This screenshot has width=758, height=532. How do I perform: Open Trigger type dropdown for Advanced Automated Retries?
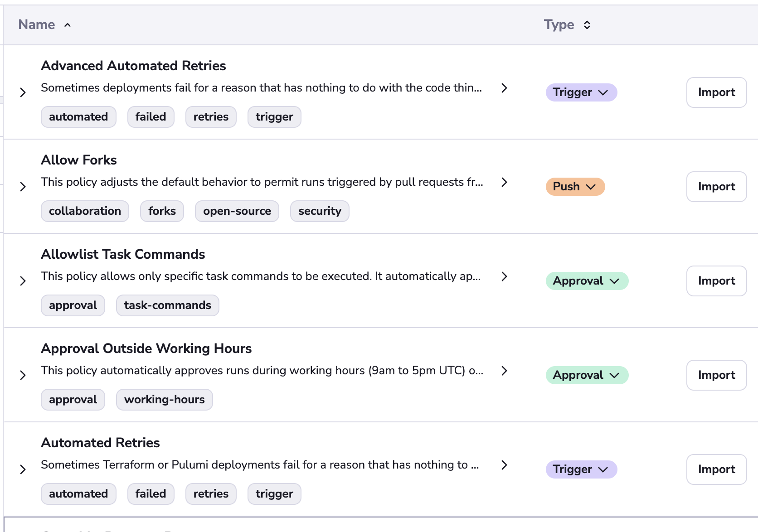581,92
